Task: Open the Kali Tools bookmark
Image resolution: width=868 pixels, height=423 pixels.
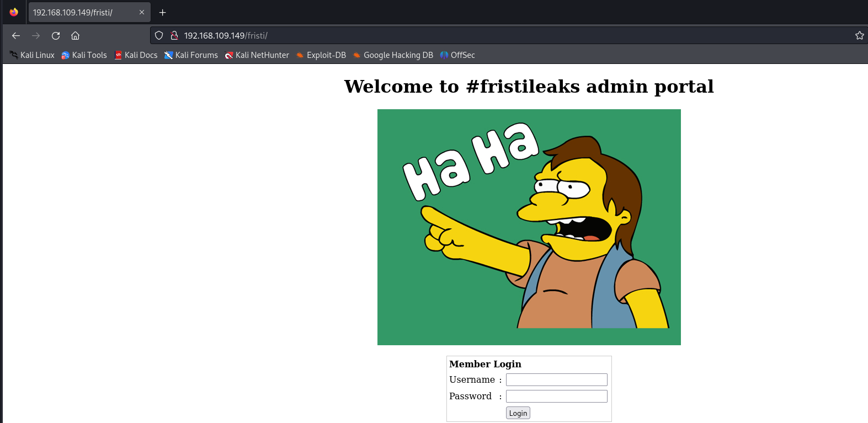Action: [x=84, y=55]
